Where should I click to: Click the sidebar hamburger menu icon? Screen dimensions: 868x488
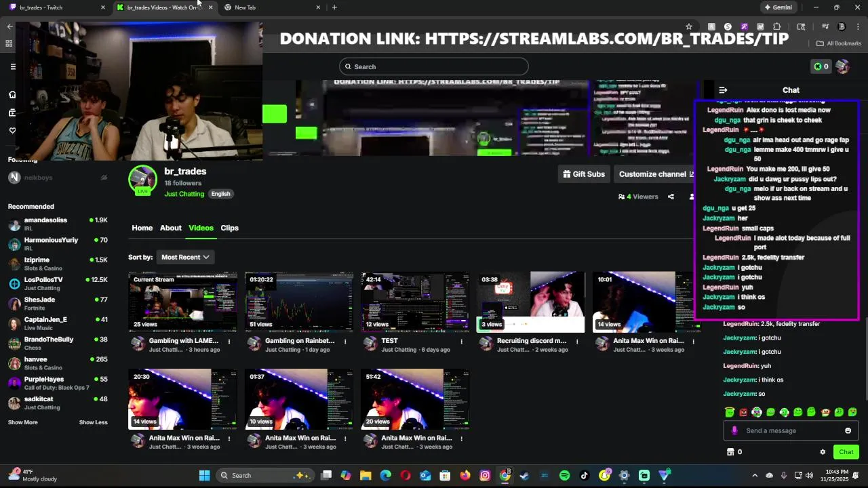point(12,66)
